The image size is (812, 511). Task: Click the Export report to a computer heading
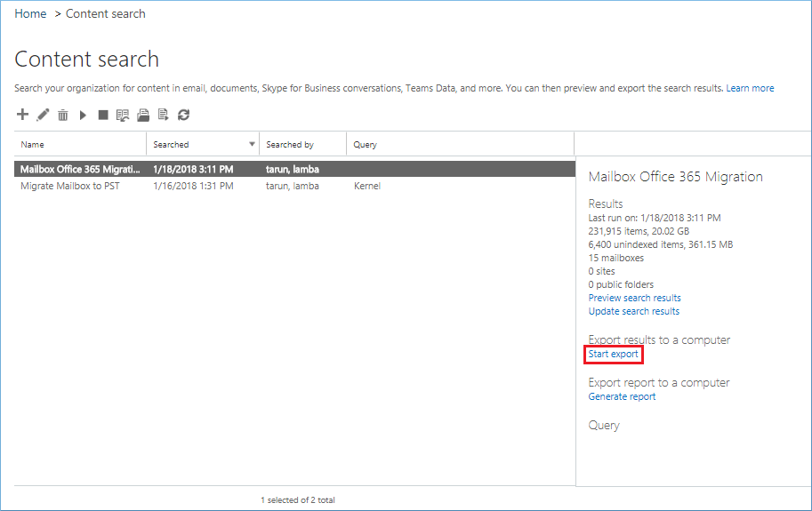coord(659,383)
